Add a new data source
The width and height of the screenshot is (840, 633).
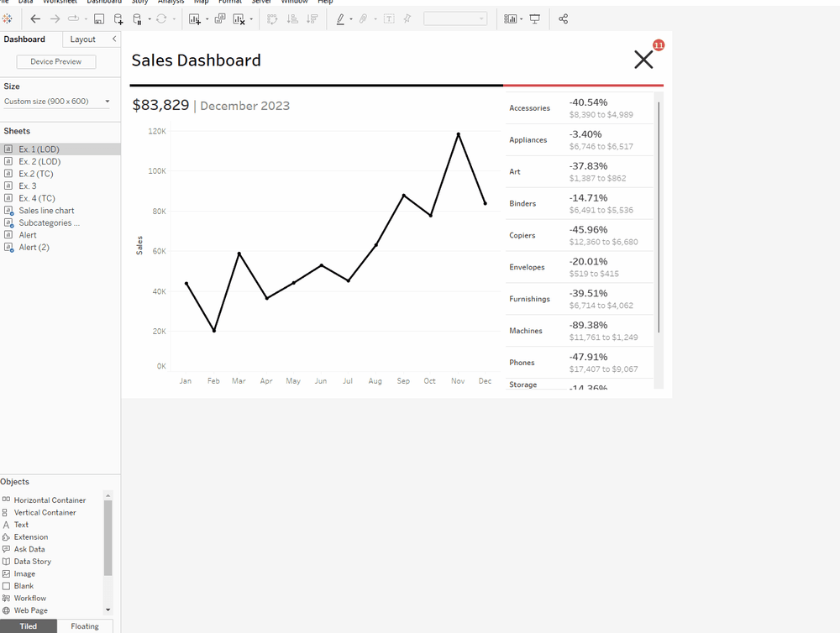pyautogui.click(x=118, y=19)
